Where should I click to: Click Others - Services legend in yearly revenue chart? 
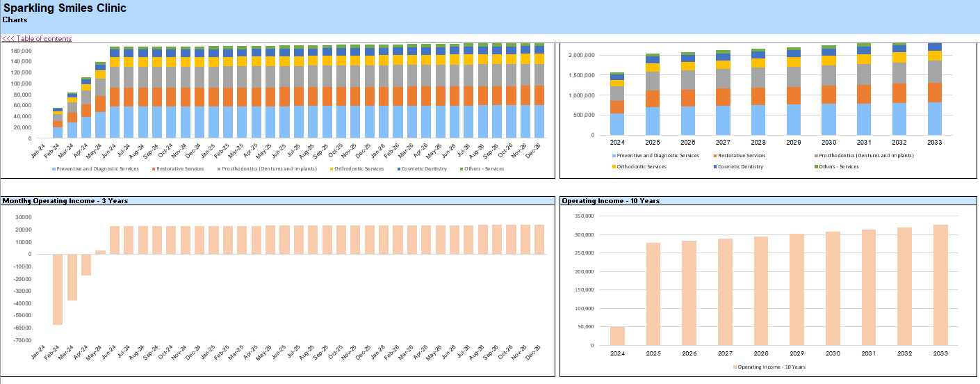click(x=838, y=167)
